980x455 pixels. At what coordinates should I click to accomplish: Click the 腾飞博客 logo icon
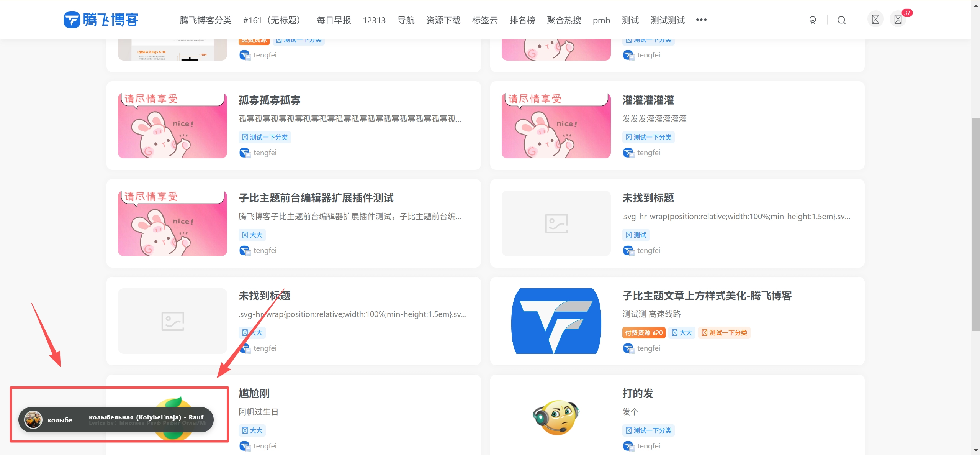point(72,20)
